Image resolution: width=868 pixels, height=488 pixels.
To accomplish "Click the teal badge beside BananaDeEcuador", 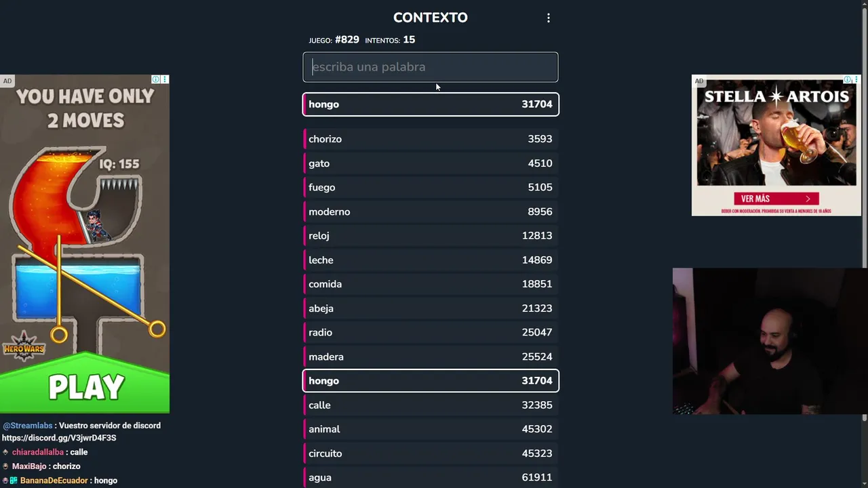I will pos(14,481).
